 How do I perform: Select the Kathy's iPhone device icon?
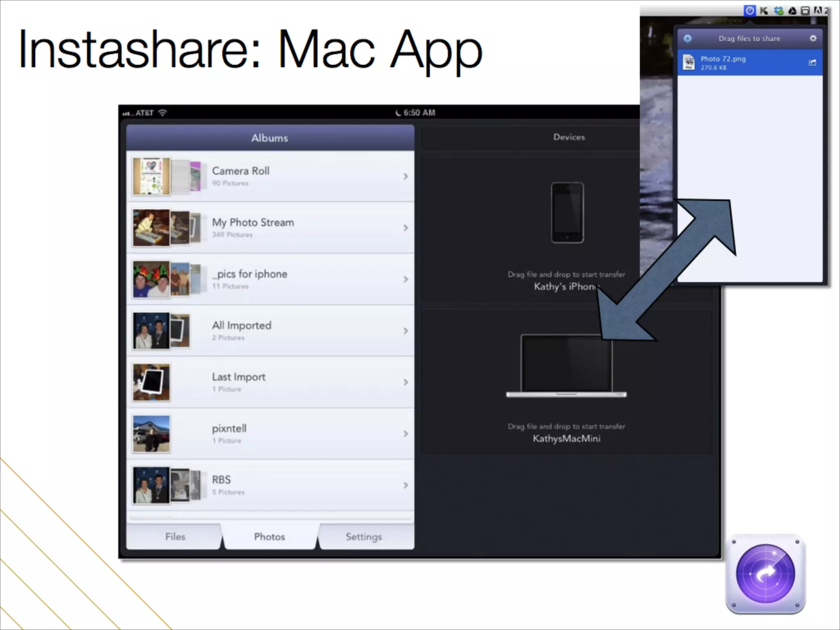pos(567,213)
